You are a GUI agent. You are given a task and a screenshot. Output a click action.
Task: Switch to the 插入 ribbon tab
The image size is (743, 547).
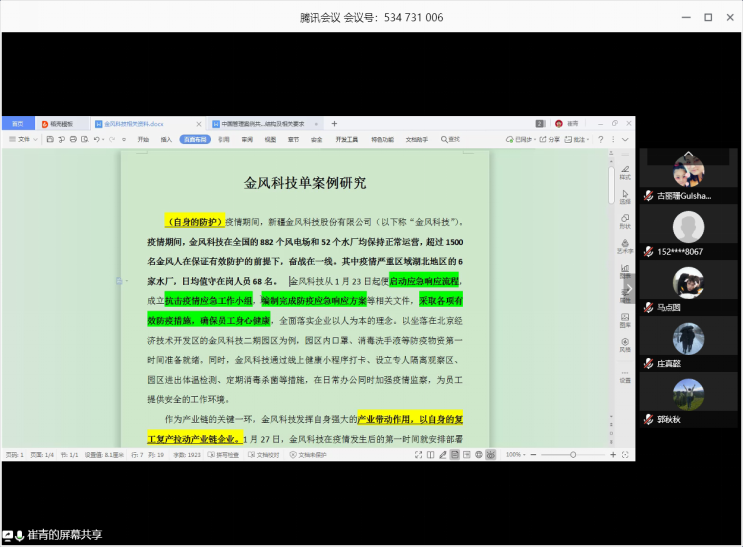[x=166, y=139]
